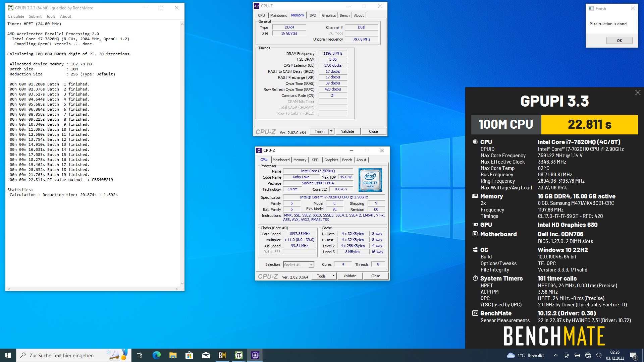
Task: Show hidden system tray icons
Action: tap(555, 355)
